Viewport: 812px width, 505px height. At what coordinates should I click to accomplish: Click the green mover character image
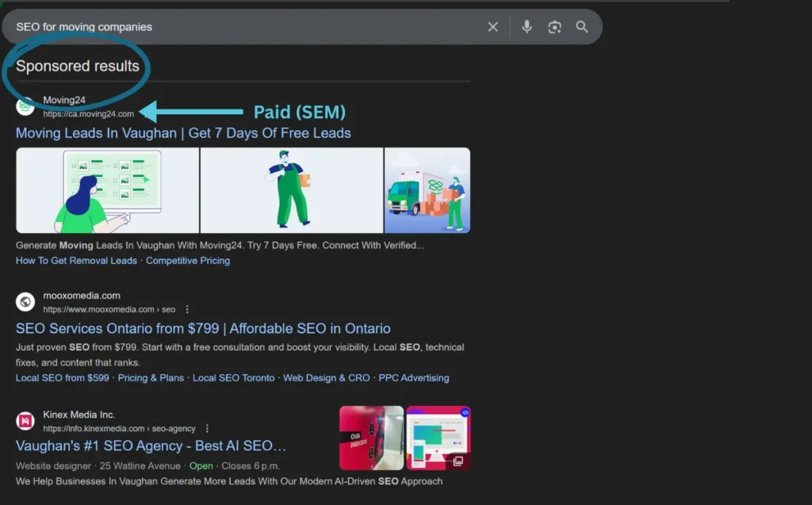pos(291,190)
